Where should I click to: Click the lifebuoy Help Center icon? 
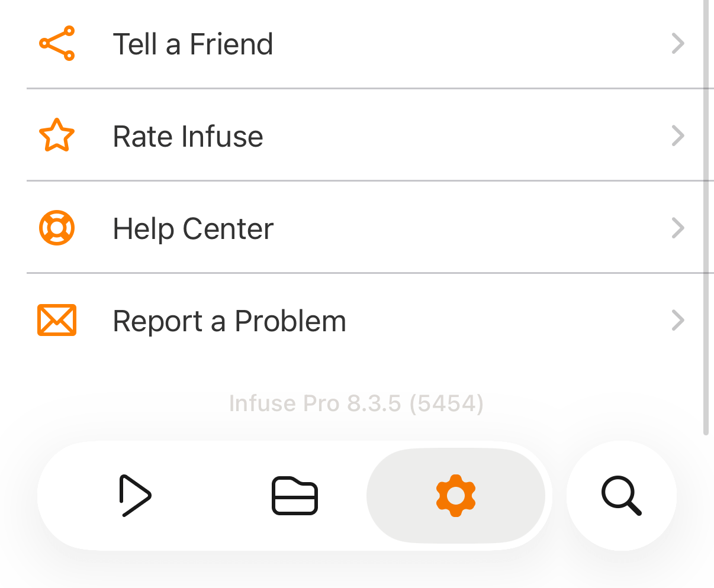[x=57, y=228]
